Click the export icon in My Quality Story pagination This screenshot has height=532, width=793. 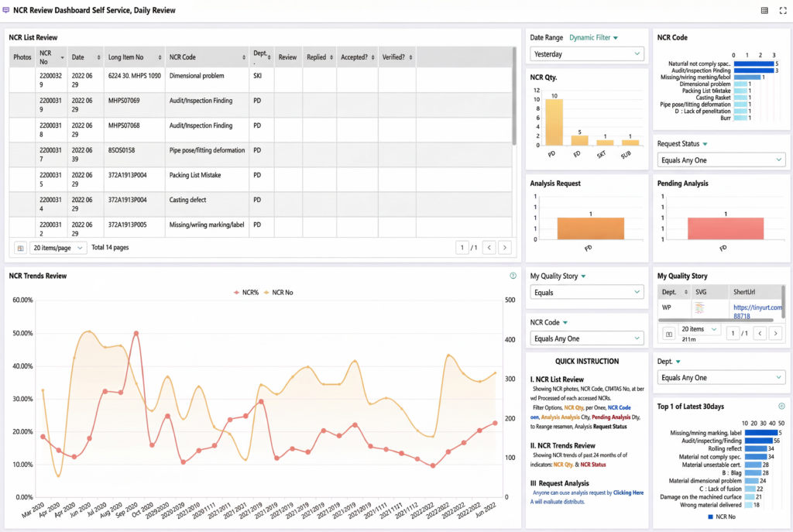(669, 332)
